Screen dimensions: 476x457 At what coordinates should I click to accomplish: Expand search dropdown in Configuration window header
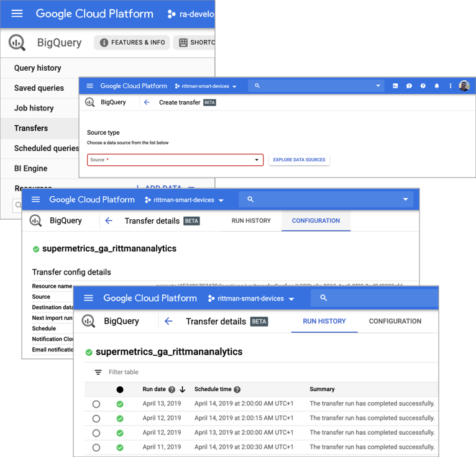coord(405,199)
